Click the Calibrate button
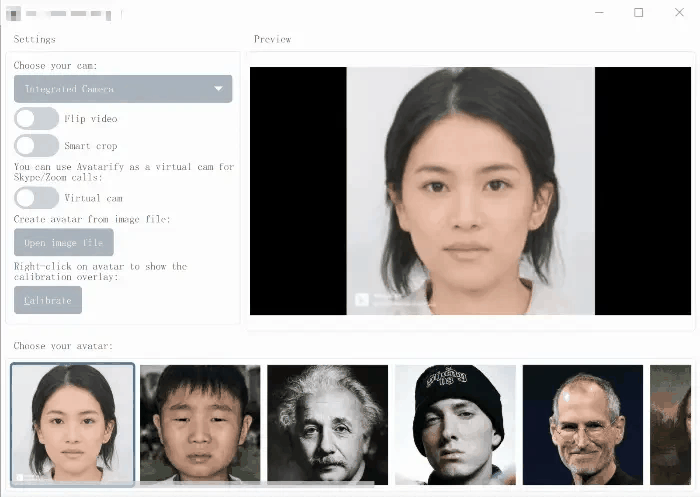 [x=48, y=300]
